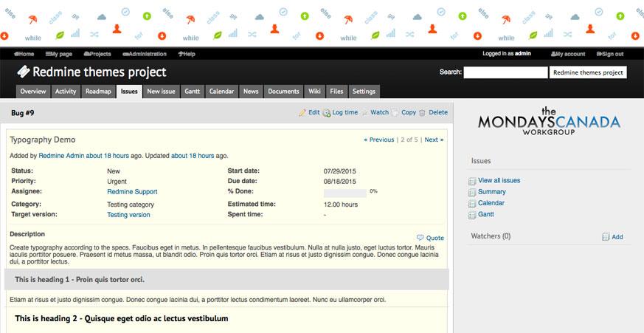Viewport: 644px width, 333px height.
Task: Open Help in top menu
Action: 187,54
